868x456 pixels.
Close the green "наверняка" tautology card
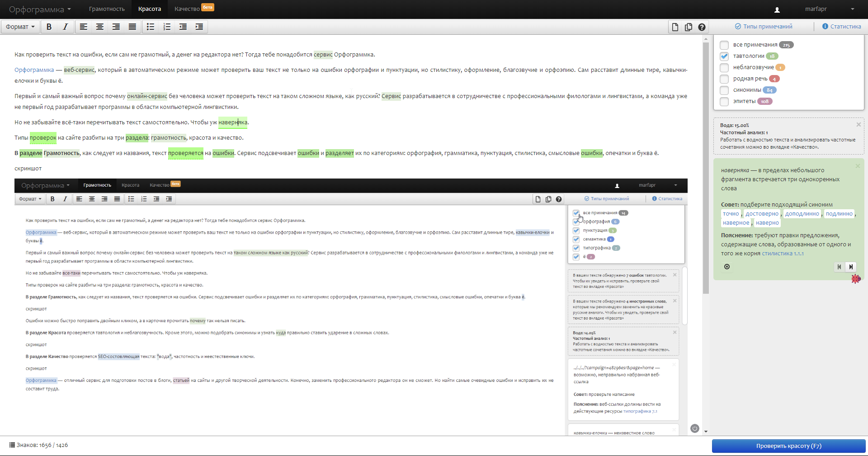point(858,166)
